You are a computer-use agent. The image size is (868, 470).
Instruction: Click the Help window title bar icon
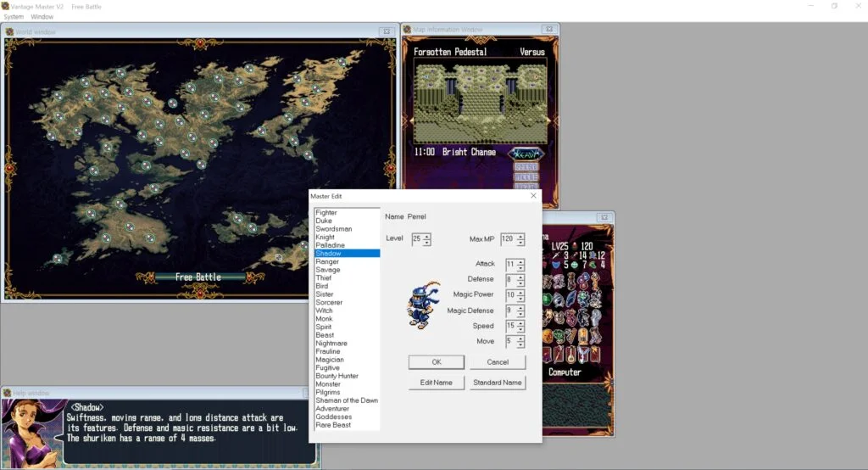(x=7, y=393)
